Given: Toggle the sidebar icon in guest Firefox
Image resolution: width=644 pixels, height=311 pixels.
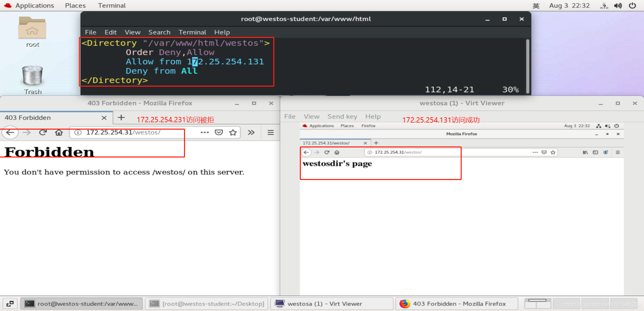Looking at the screenshot, I should click(595, 152).
